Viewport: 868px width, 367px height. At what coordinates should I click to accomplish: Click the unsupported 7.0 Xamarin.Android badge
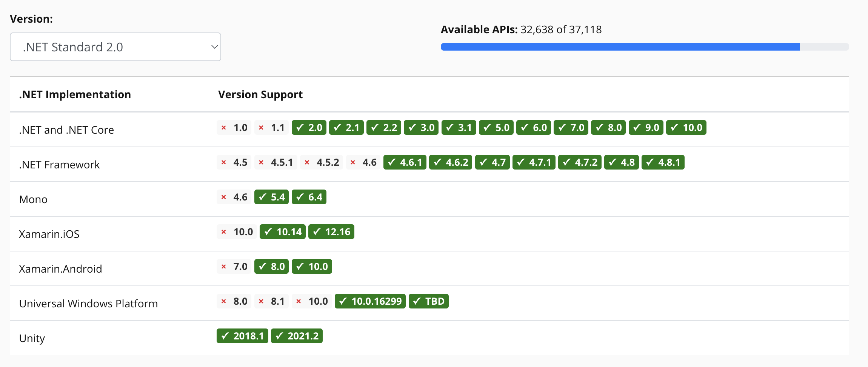coord(234,267)
